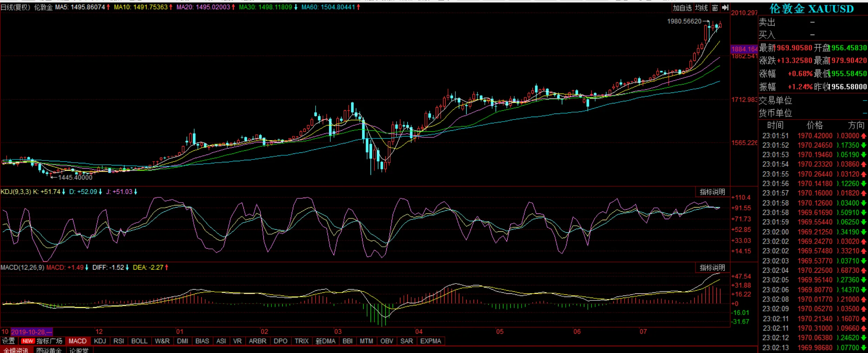Click the tick price 1969.95140
868x353 pixels.
click(815, 280)
